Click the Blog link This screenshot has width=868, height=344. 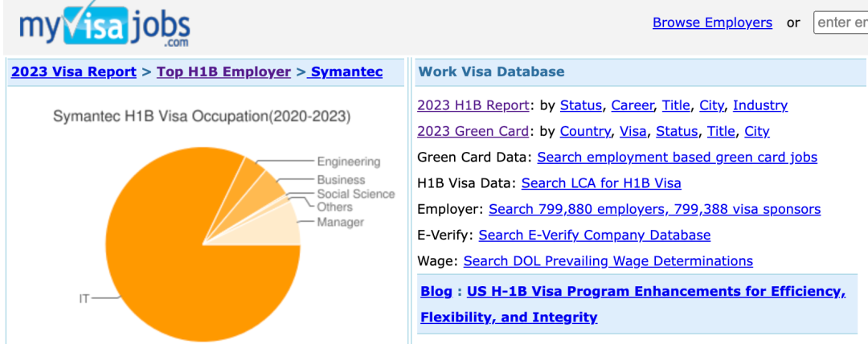click(436, 292)
